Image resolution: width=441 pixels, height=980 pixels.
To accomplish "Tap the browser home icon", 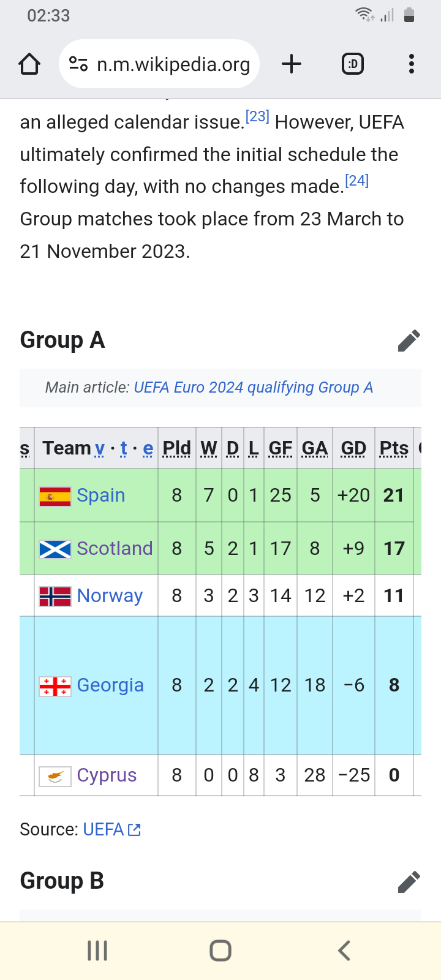I will (29, 64).
